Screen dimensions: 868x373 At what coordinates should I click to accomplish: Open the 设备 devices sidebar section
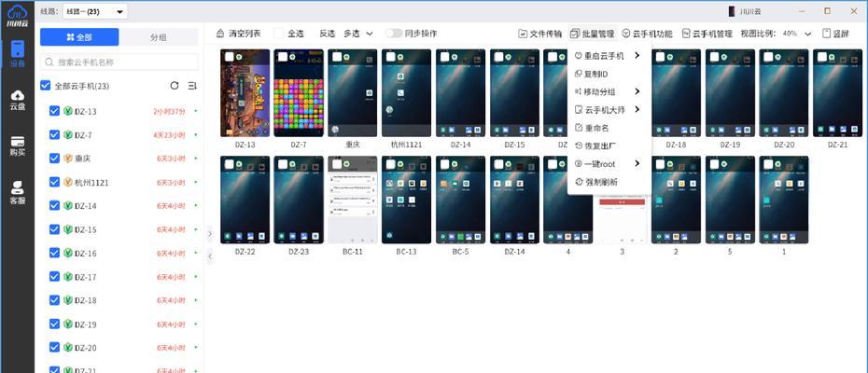point(17,54)
